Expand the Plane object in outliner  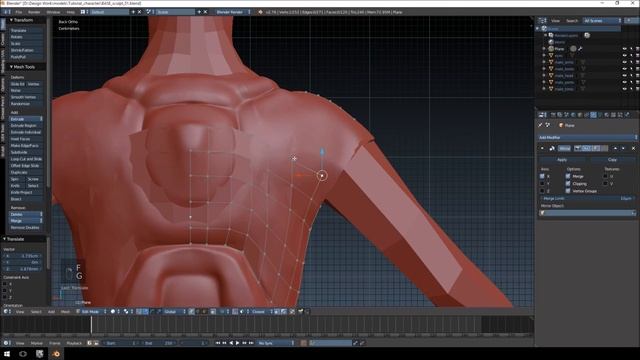point(544,49)
